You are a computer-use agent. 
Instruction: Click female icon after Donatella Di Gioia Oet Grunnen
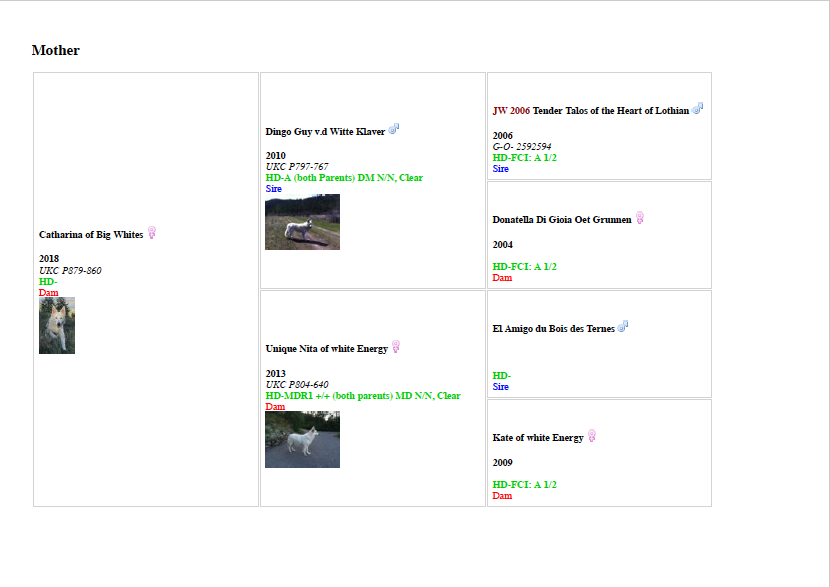(640, 218)
